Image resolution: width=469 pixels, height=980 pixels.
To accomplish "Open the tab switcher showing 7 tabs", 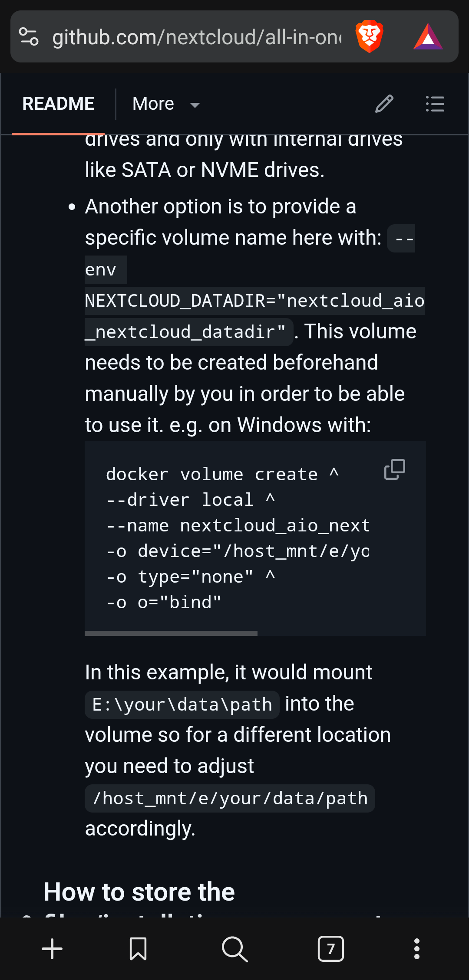I will 331,949.
